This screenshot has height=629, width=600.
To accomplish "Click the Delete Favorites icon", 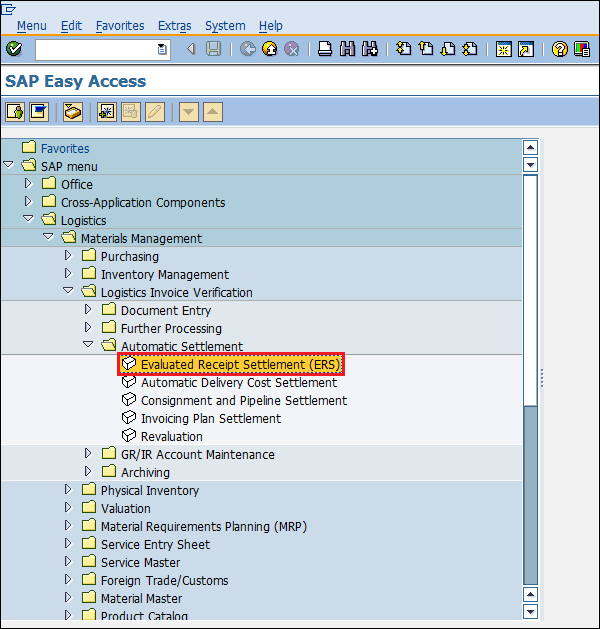I will point(131,112).
